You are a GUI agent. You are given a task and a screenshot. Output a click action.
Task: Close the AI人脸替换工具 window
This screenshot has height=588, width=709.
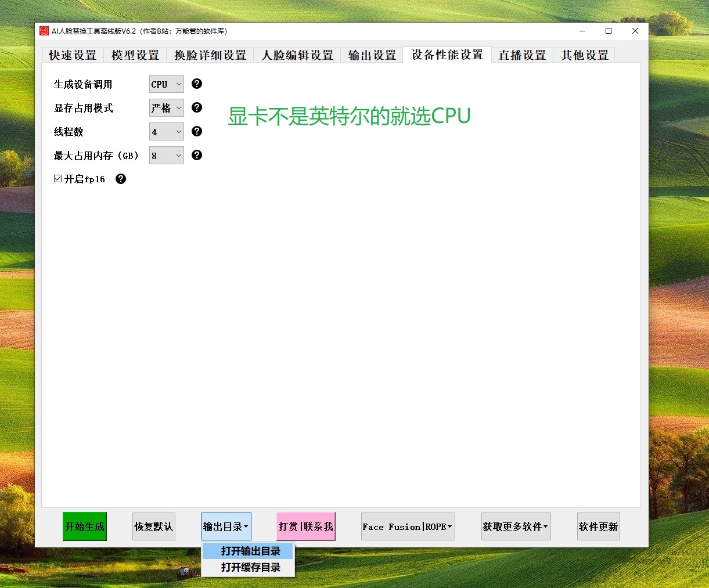pyautogui.click(x=635, y=31)
